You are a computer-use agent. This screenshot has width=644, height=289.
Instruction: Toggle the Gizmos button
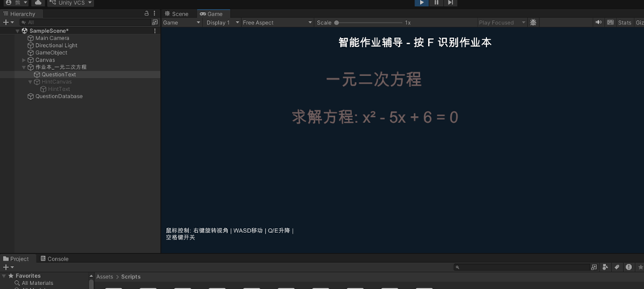(640, 22)
